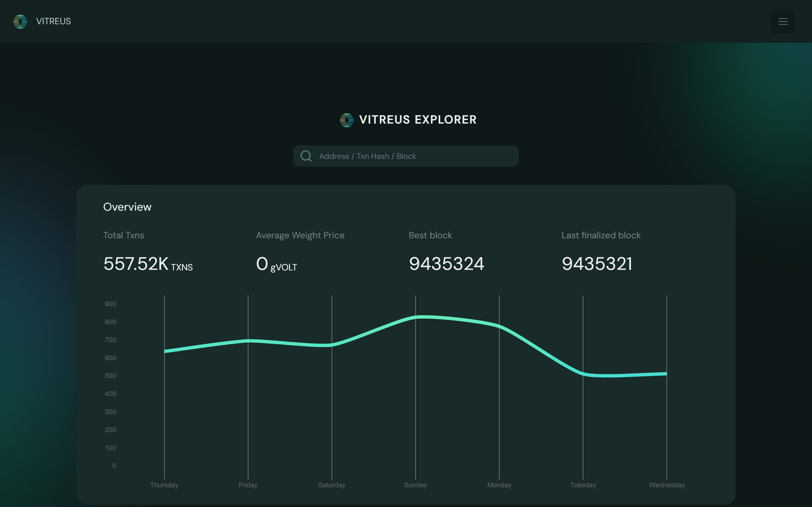Click the Thursday label on the chart axis
This screenshot has width=812, height=507.
(x=164, y=485)
